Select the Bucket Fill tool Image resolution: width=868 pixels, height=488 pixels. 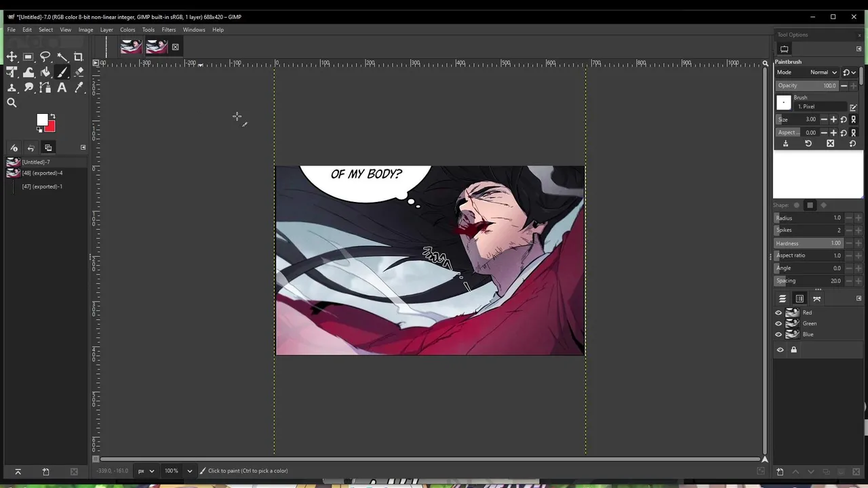pyautogui.click(x=45, y=73)
